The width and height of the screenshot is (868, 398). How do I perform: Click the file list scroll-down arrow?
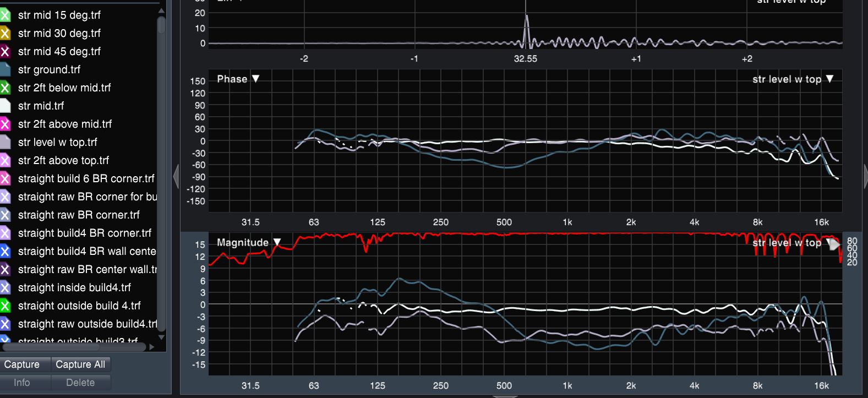161,336
